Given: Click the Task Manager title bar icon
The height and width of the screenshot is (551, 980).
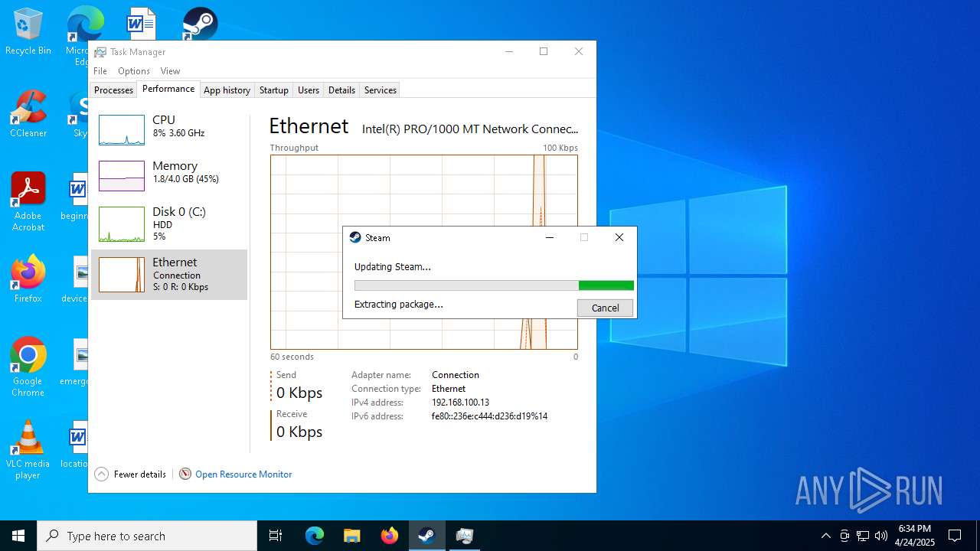Looking at the screenshot, I should [100, 52].
